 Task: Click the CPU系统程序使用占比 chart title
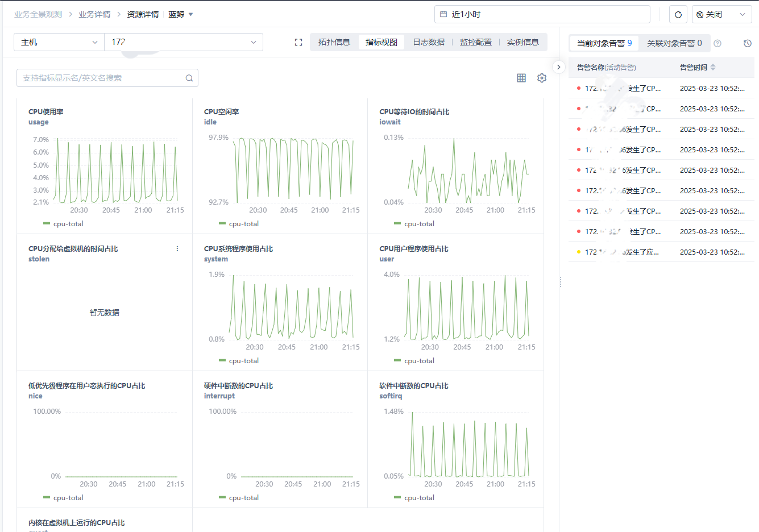click(x=239, y=249)
